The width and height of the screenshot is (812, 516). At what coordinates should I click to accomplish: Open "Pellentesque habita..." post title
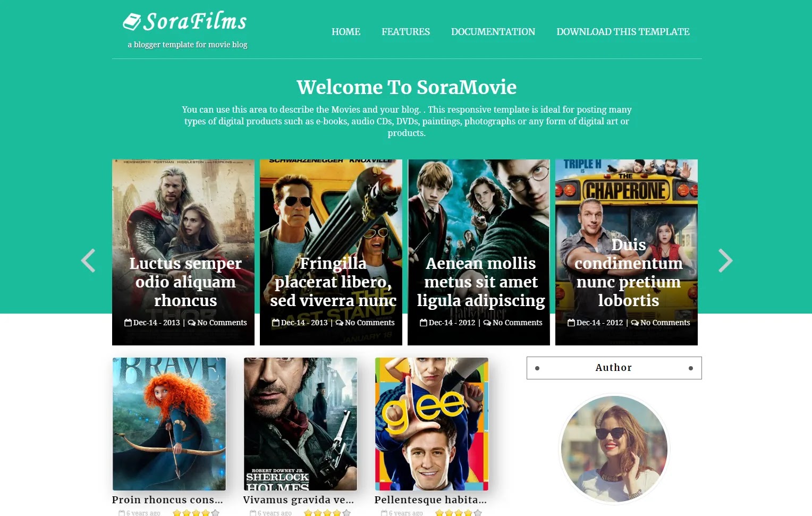tap(430, 500)
